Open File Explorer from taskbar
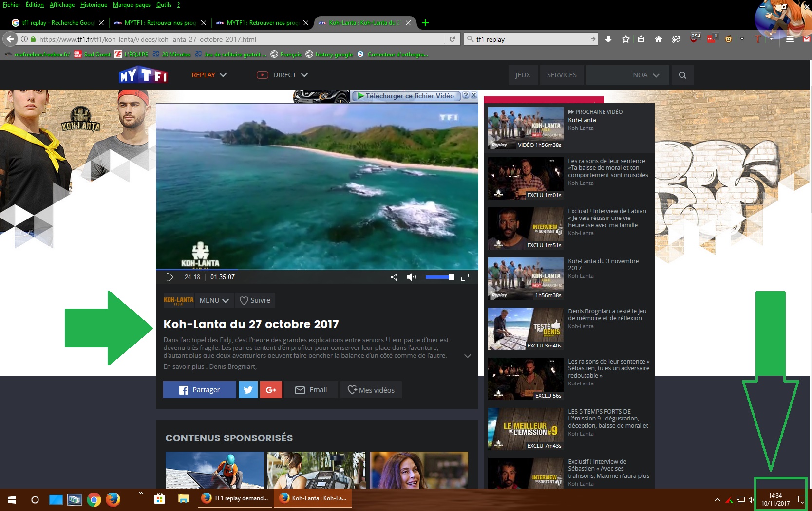Screen dimensions: 812x511 coord(183,499)
